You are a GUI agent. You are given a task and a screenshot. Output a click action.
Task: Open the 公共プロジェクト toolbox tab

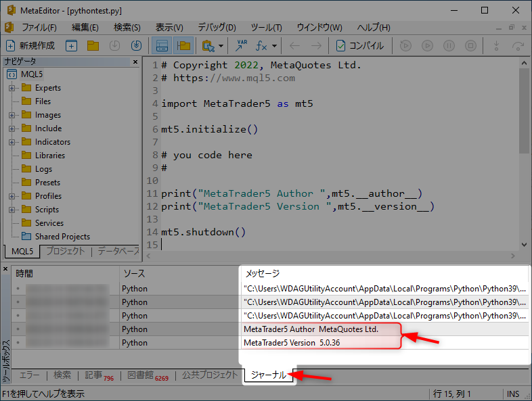coord(210,375)
